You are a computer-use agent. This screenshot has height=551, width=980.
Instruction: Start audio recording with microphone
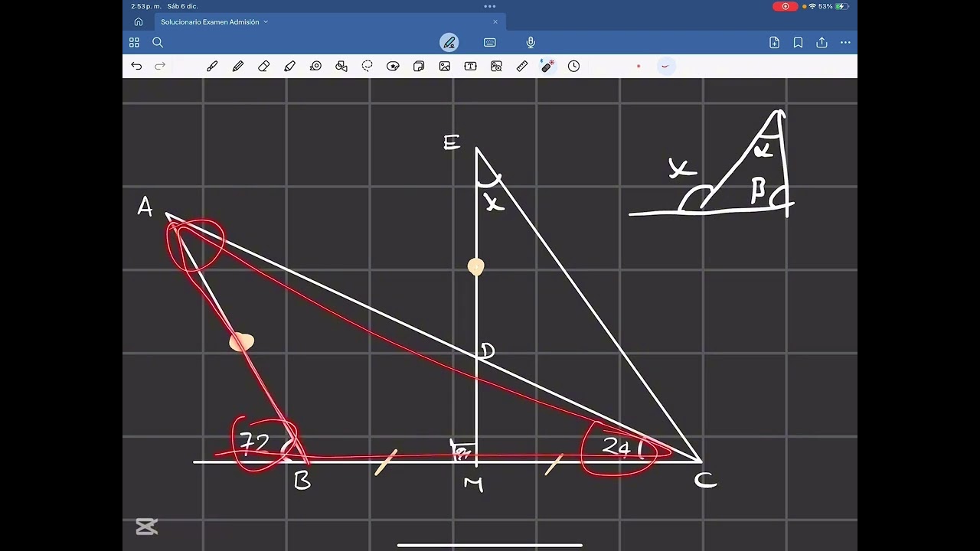click(x=531, y=43)
